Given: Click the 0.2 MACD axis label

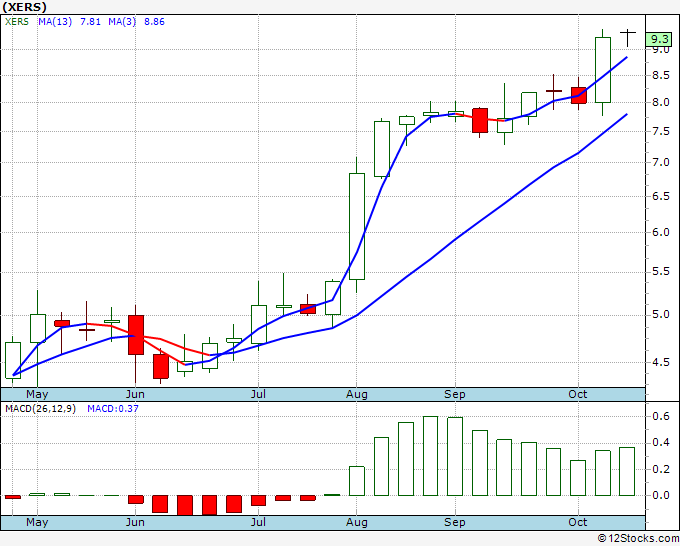Looking at the screenshot, I should pos(661,469).
